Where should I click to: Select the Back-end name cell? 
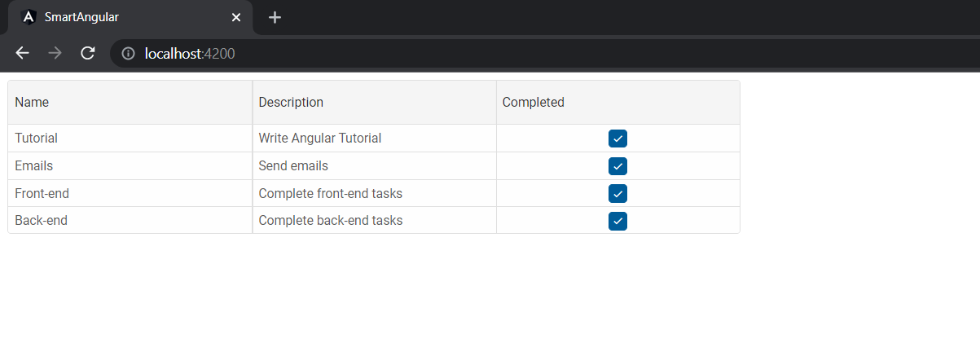(130, 221)
